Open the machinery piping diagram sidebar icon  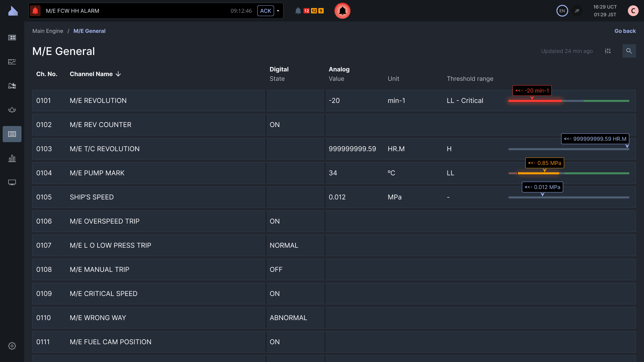point(12,86)
